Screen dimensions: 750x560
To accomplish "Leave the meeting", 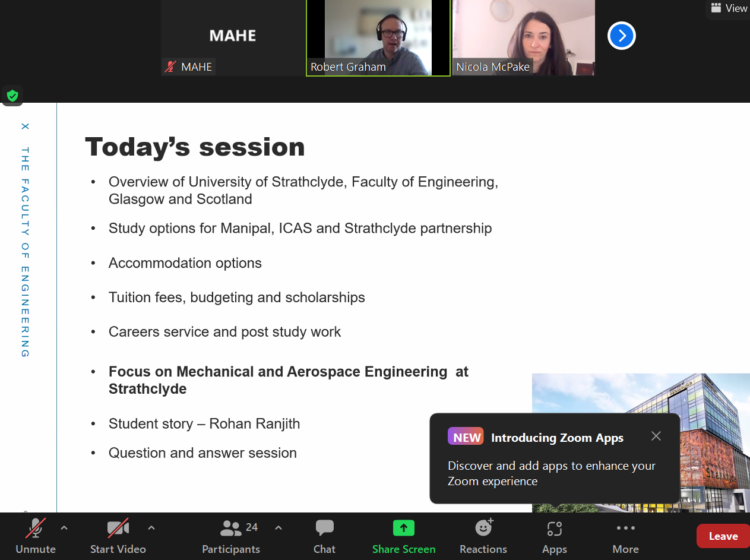I will point(723,536).
